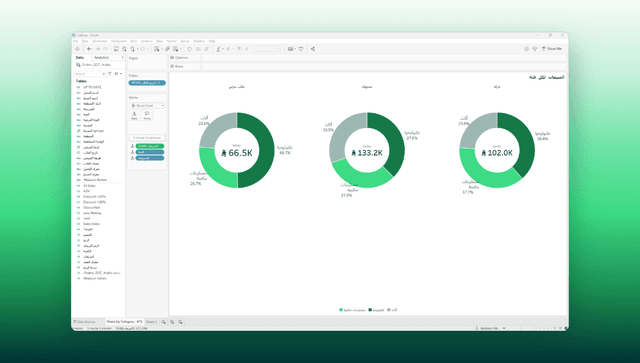The width and height of the screenshot is (640, 363).
Task: Click the Undo back arrow in toolbar
Action: [89, 49]
